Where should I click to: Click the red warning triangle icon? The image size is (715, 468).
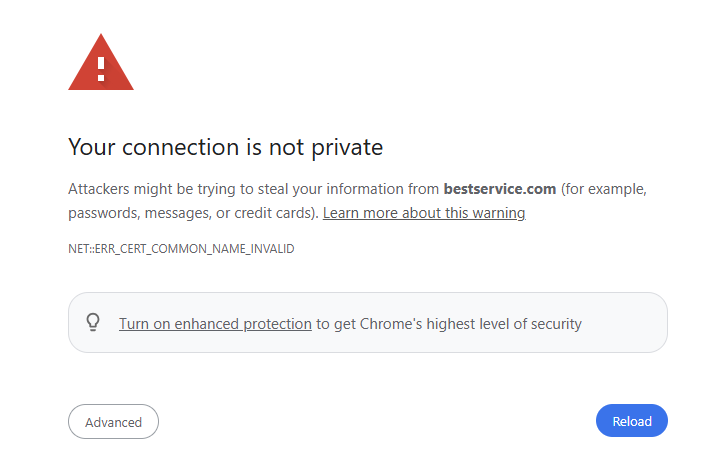(x=101, y=62)
